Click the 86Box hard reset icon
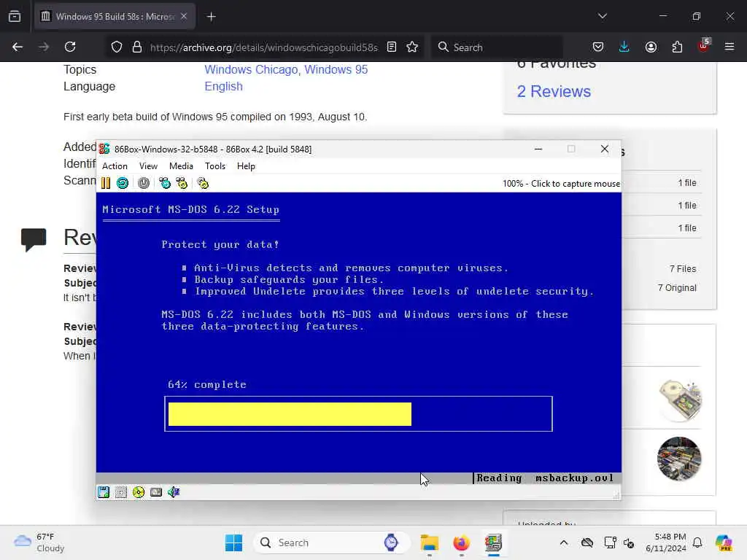 123,183
